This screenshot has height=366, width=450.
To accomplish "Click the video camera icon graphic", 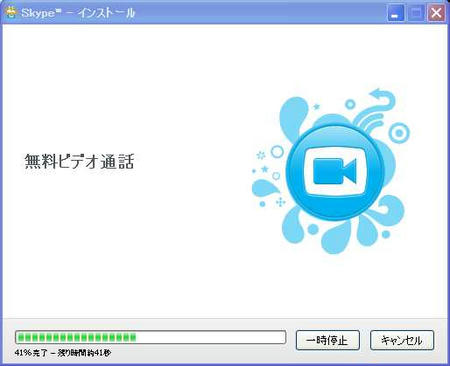I will tap(334, 171).
